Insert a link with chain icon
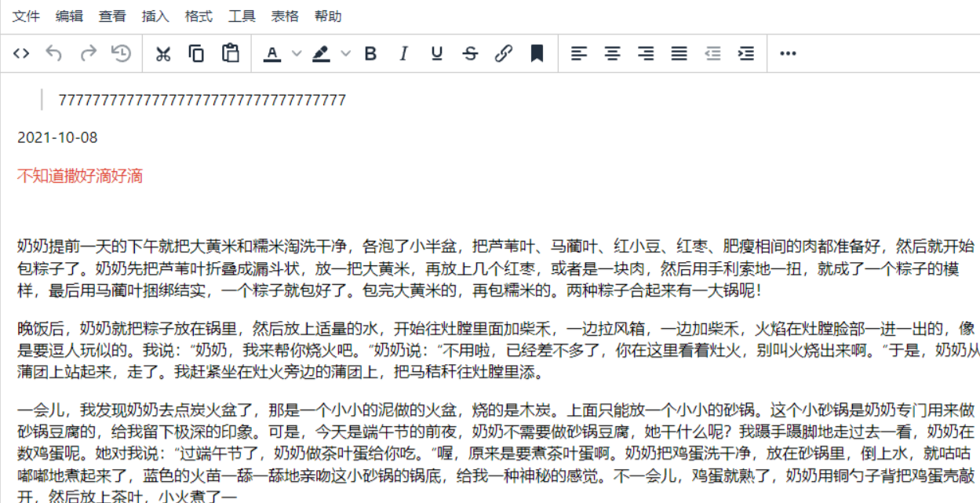 pyautogui.click(x=504, y=53)
